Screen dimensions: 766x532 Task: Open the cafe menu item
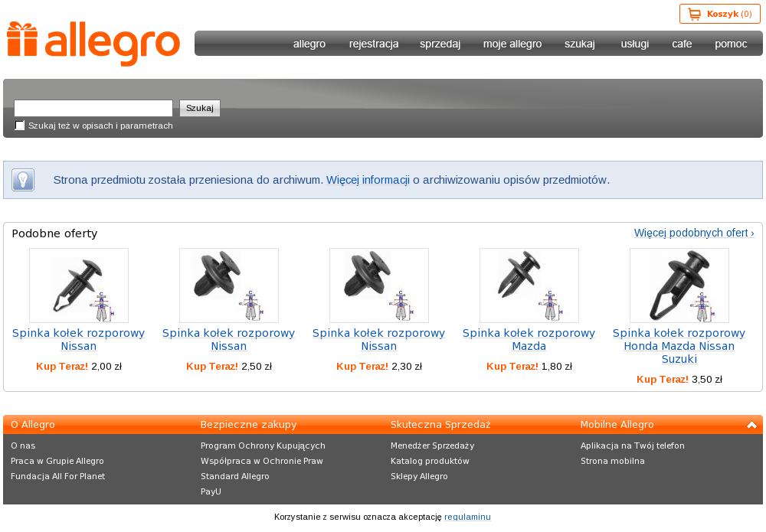(x=682, y=44)
